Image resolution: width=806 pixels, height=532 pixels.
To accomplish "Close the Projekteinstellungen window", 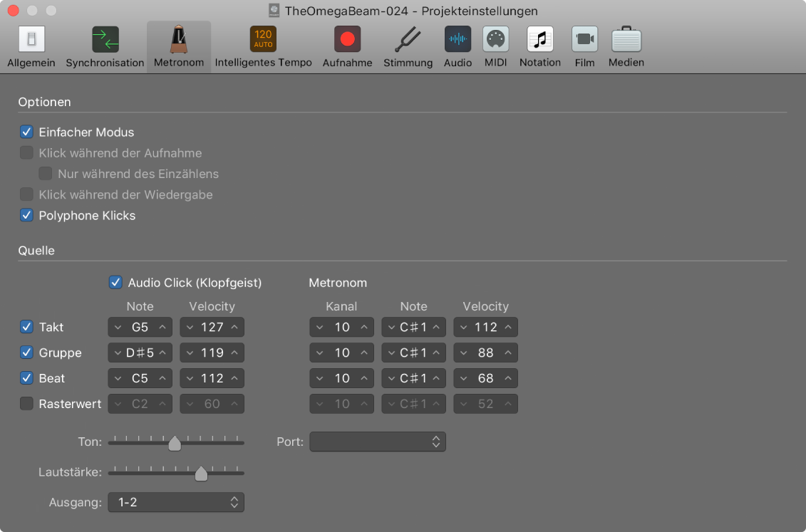I will pos(14,10).
